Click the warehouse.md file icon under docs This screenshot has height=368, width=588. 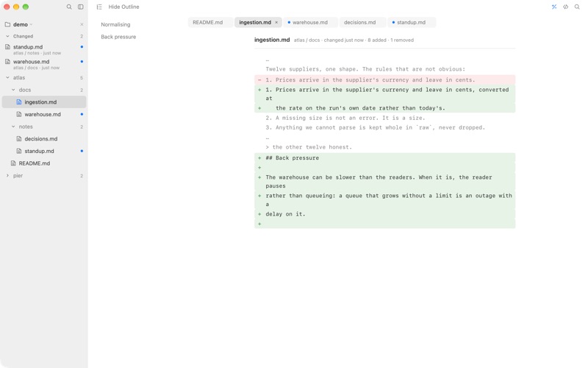coord(19,114)
